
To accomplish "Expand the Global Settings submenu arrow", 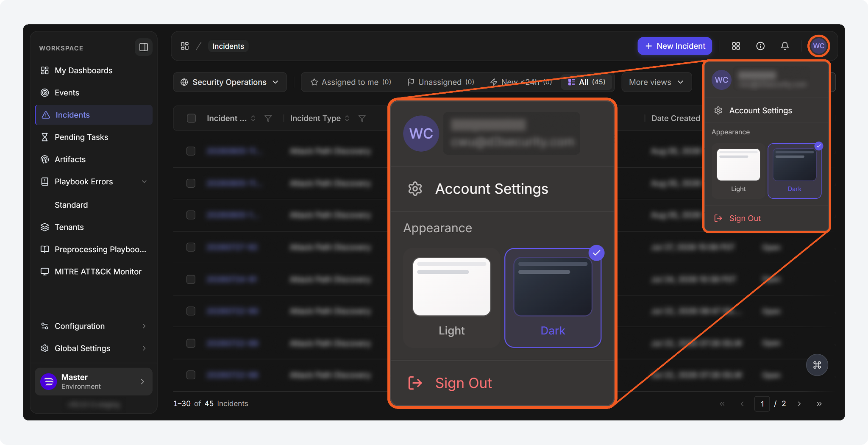I will pyautogui.click(x=144, y=348).
